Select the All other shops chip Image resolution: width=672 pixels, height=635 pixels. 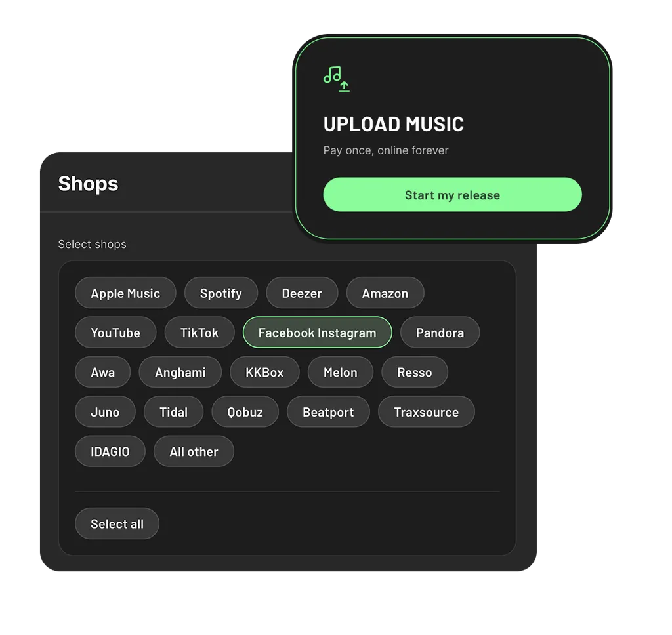(x=194, y=451)
